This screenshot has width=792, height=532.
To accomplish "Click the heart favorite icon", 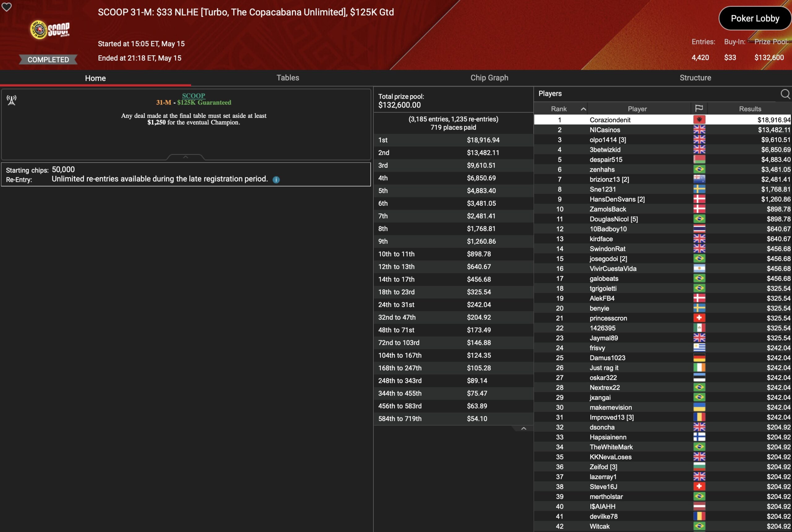I will click(6, 7).
